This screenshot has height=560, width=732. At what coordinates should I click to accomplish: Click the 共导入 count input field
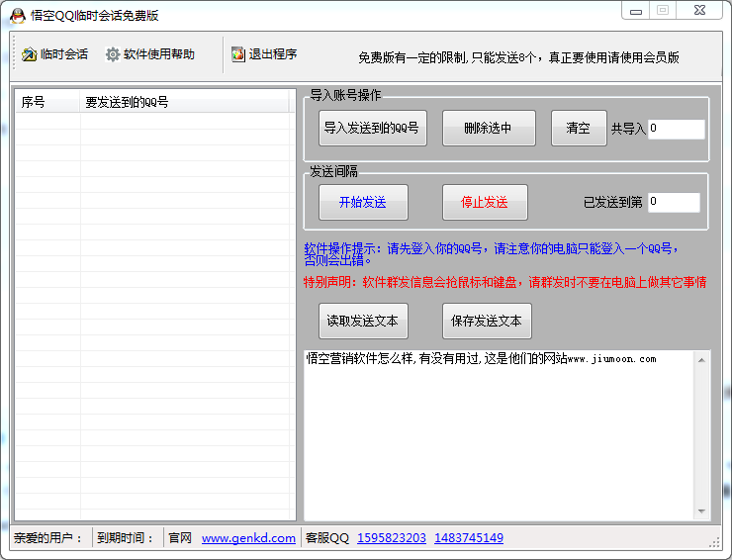[677, 129]
